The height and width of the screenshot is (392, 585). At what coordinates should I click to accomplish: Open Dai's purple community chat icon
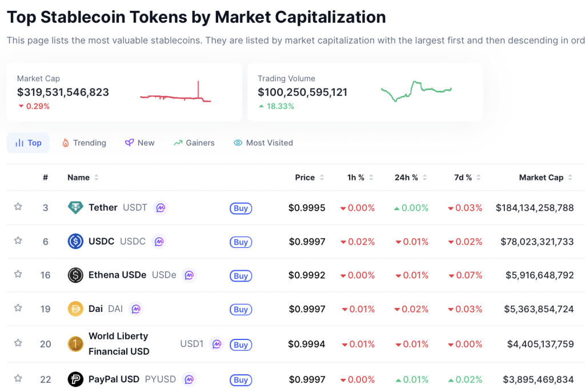[x=136, y=309]
